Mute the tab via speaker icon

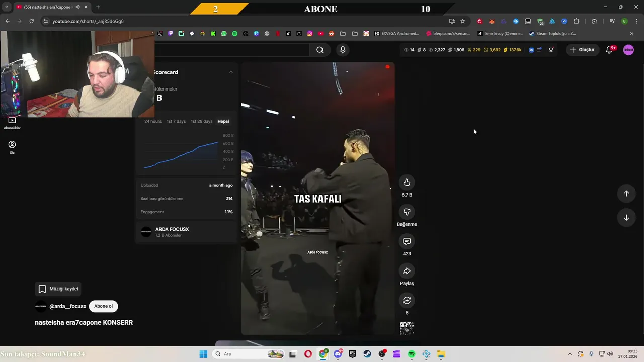pos(77,7)
